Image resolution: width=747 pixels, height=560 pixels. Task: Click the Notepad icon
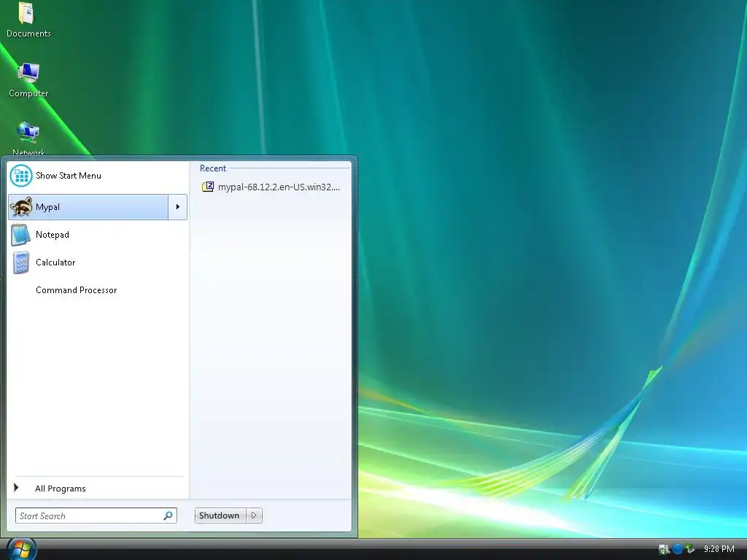[21, 235]
